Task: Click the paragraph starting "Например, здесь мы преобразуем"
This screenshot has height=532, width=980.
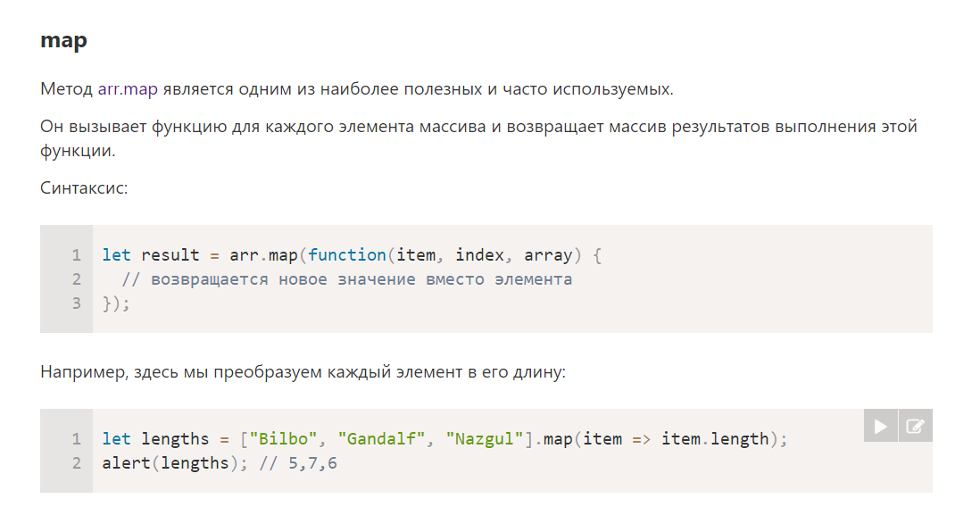Action: [x=303, y=372]
